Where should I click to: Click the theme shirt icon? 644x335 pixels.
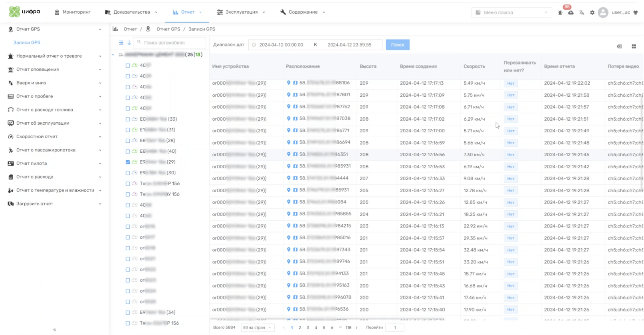636,12
